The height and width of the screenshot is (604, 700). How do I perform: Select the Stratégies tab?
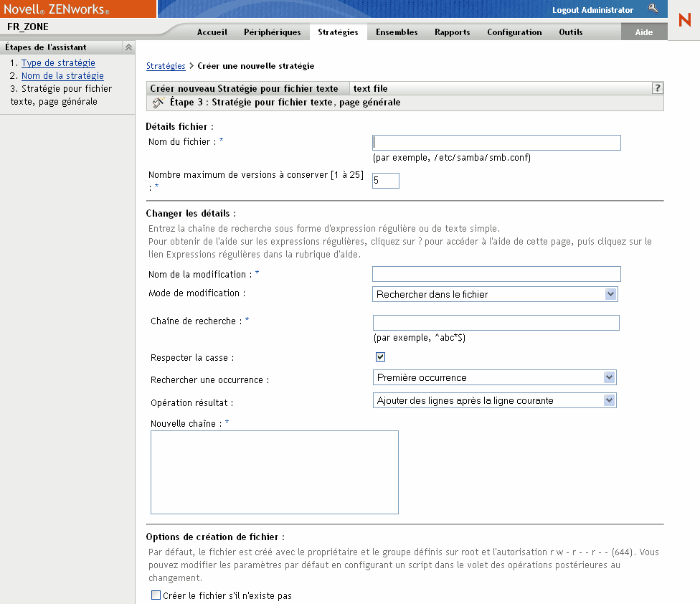pos(338,32)
